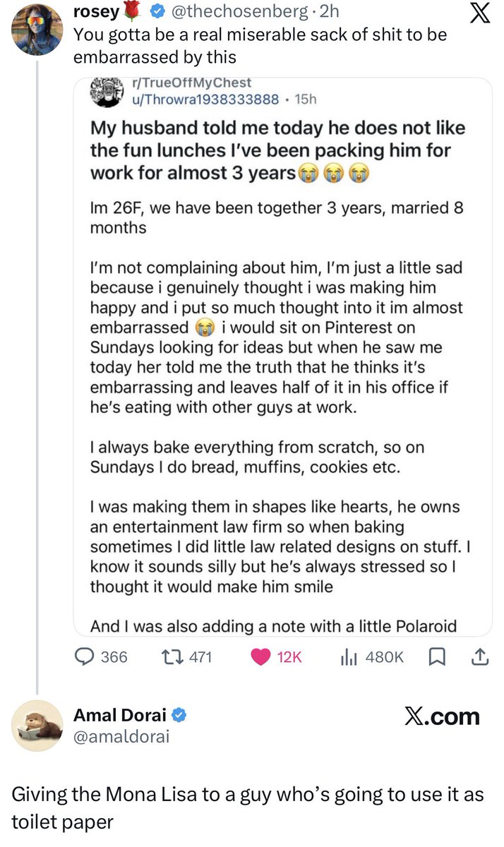504x847 pixels.
Task: Click Amal Dorai's blue verified badge
Action: click(179, 715)
